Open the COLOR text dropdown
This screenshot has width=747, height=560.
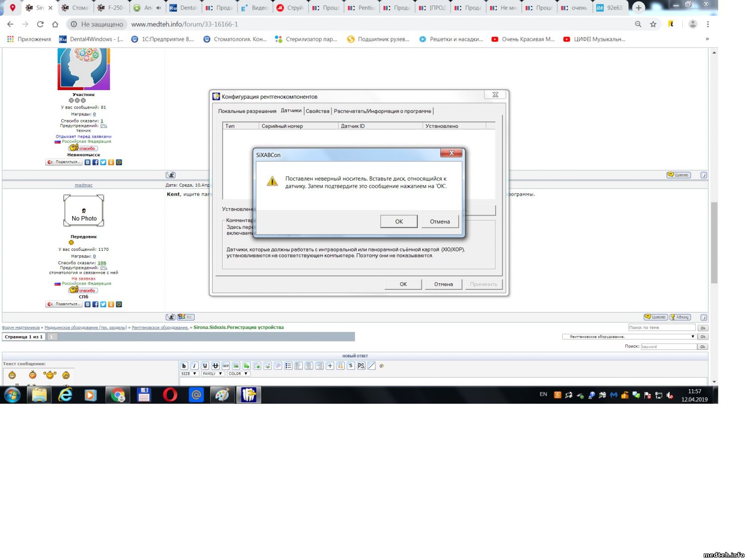click(x=238, y=374)
